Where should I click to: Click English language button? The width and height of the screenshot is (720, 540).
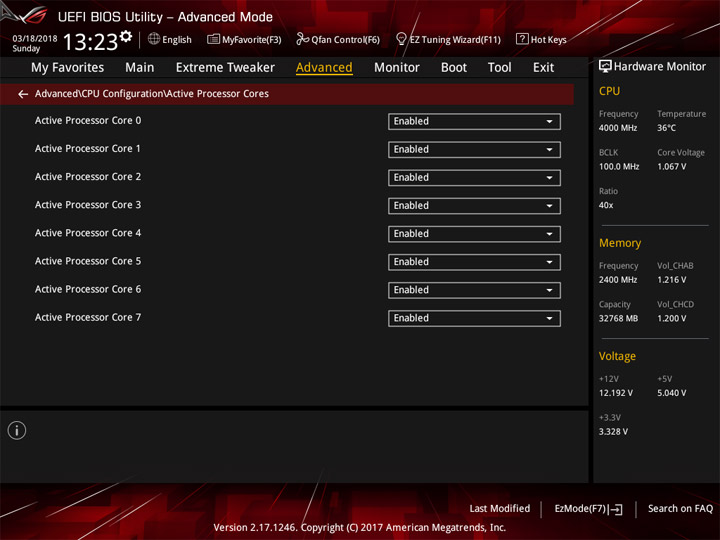point(177,40)
